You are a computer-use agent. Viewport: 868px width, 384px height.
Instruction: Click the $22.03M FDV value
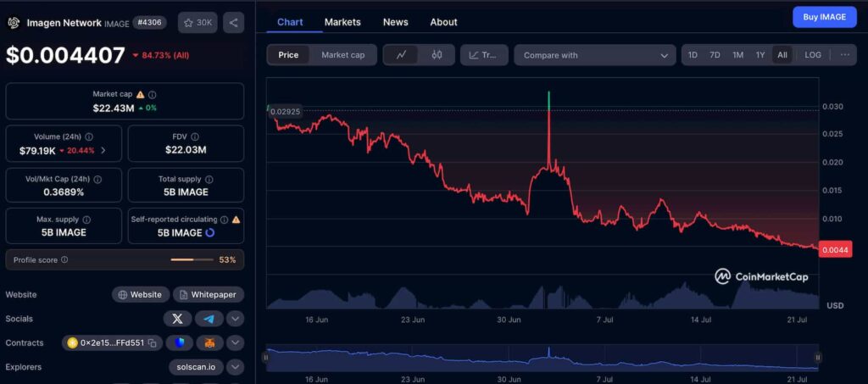pyautogui.click(x=186, y=150)
